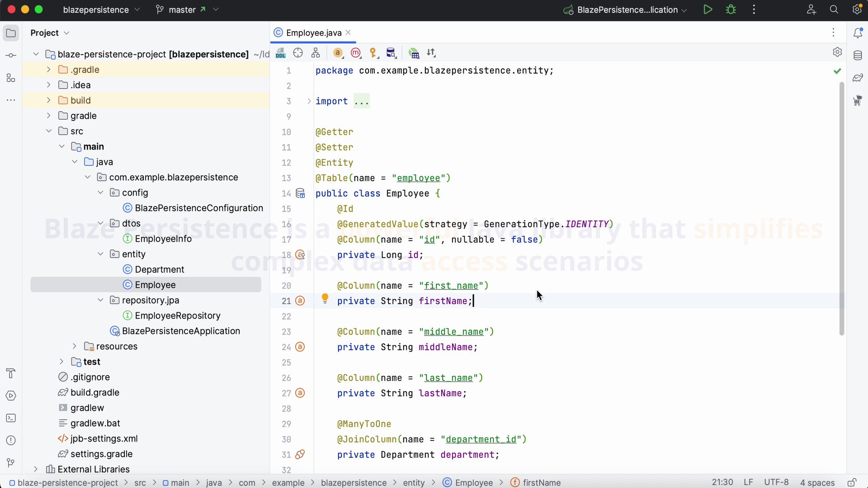Open the Terminal tool window icon
The width and height of the screenshot is (868, 488).
(11, 418)
